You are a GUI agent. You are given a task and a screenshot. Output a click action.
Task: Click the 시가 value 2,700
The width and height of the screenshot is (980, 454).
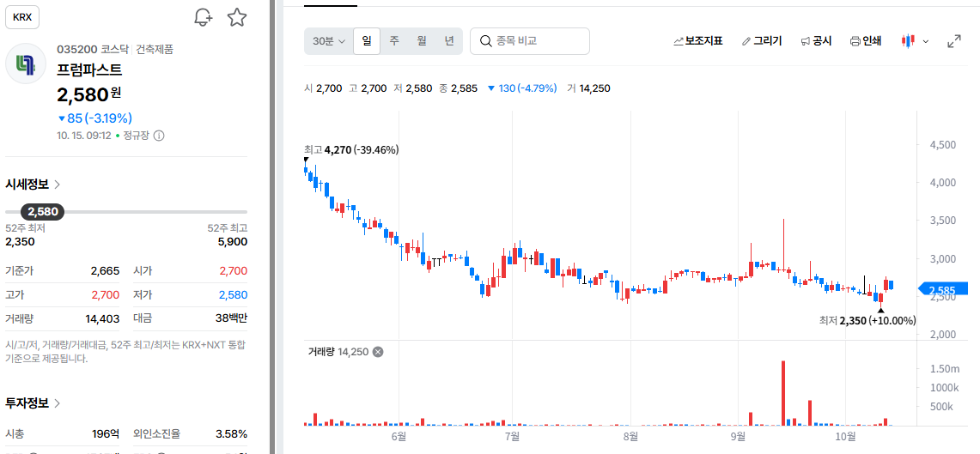(x=233, y=271)
